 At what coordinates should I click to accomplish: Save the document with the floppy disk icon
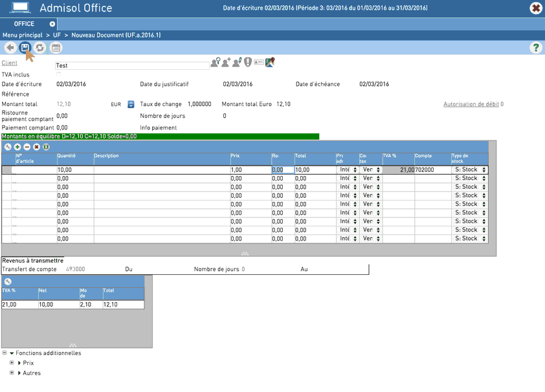[25, 48]
